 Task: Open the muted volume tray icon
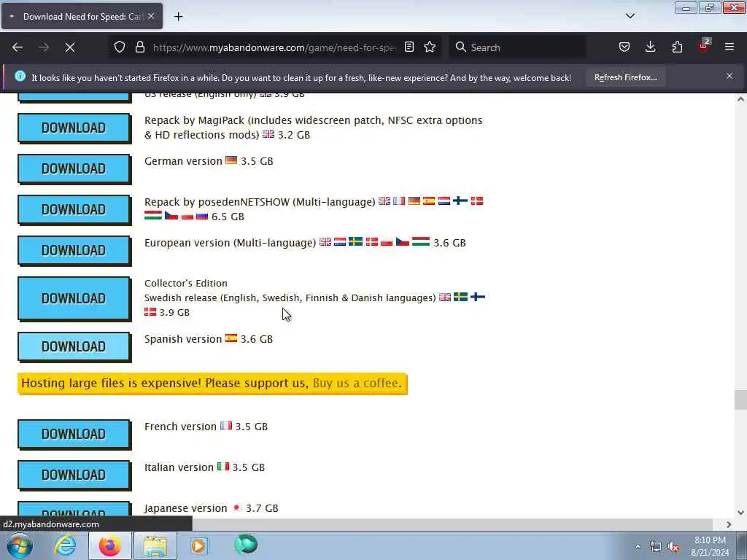(673, 547)
